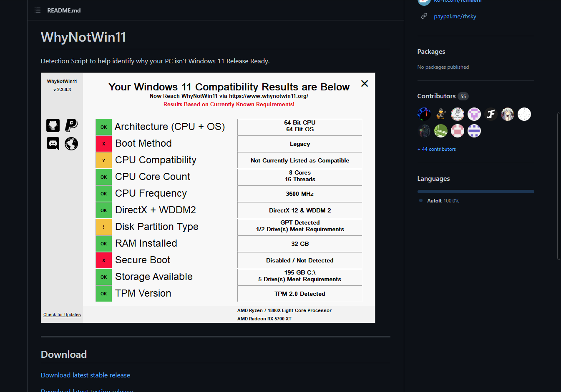This screenshot has width=561, height=392.
Task: Click the green OK box for CPU Core Count
Action: coord(104,177)
